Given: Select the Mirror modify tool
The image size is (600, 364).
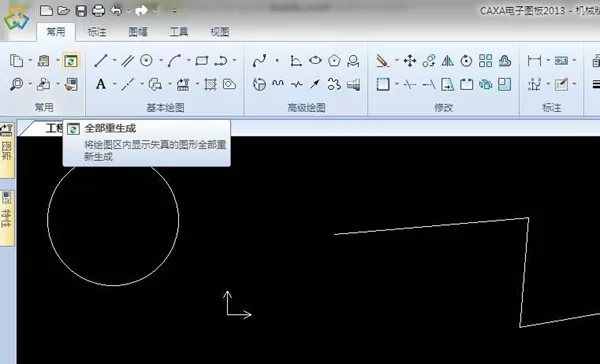Looking at the screenshot, I should click(448, 60).
